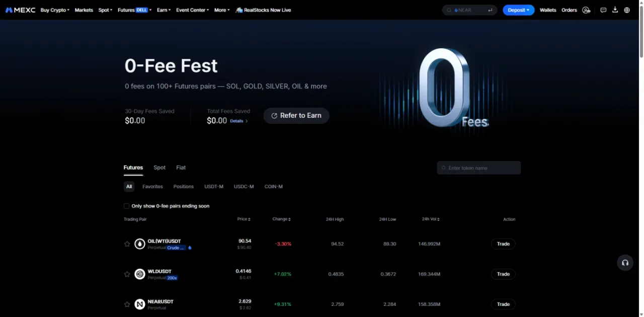Click the refresh icon on Refer to Earn
Screen dimensions: 644x317
[274, 116]
